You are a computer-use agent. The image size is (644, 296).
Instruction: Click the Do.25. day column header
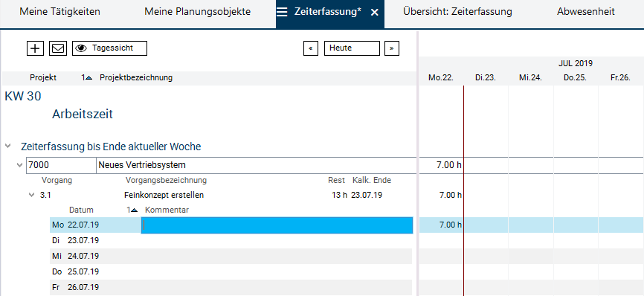point(575,77)
